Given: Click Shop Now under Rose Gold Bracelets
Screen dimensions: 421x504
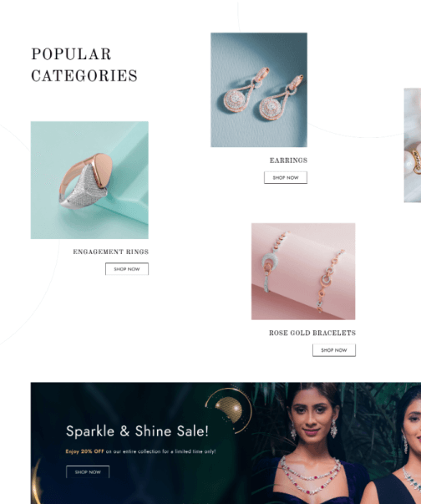Looking at the screenshot, I should point(334,350).
